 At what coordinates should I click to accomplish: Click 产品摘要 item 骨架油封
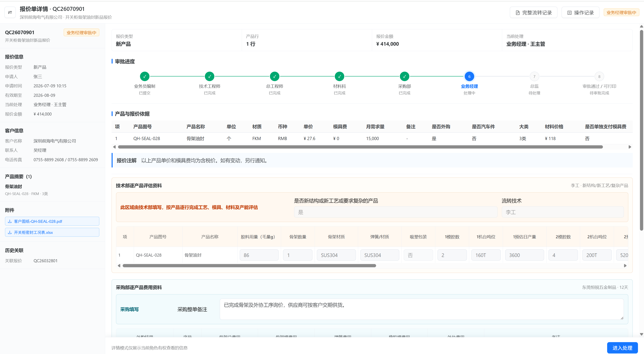point(13,186)
